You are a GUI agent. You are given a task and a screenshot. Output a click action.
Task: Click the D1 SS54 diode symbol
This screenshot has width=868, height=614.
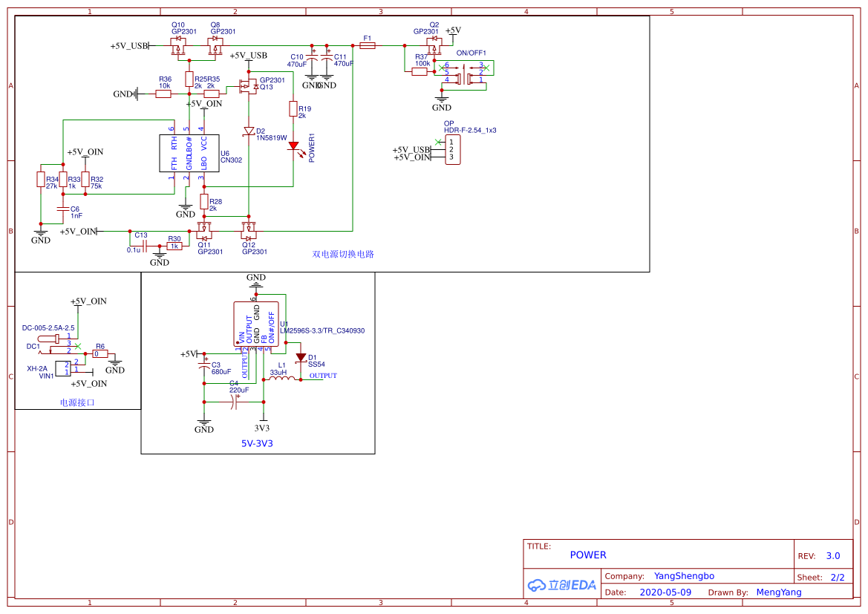[x=301, y=358]
